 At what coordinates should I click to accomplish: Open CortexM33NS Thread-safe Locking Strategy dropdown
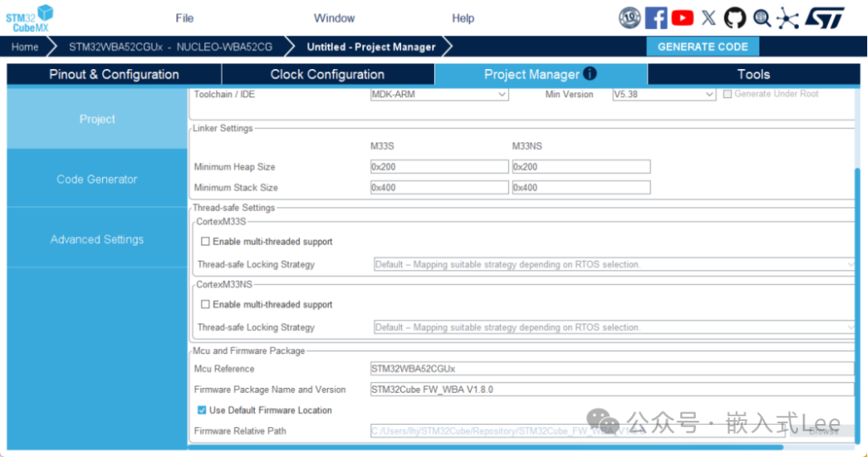click(614, 328)
